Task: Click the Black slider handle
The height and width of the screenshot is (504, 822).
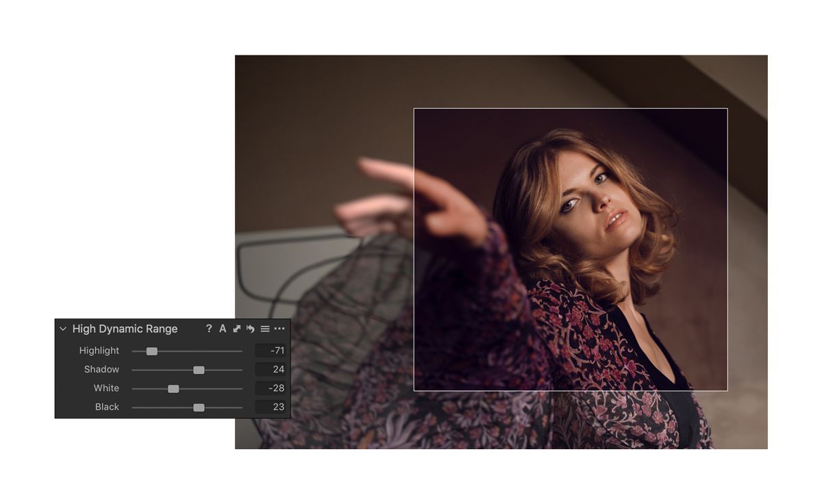Action: coord(199,407)
